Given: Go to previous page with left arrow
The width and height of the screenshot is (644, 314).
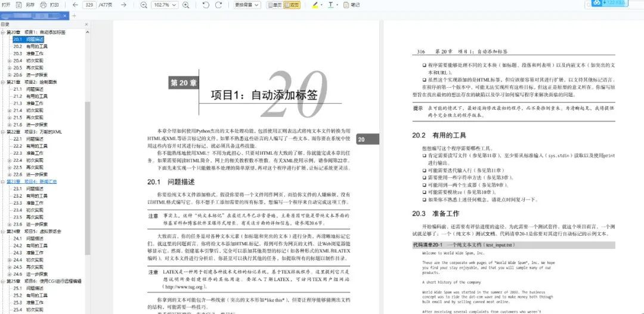Looking at the screenshot, I should 75,5.
